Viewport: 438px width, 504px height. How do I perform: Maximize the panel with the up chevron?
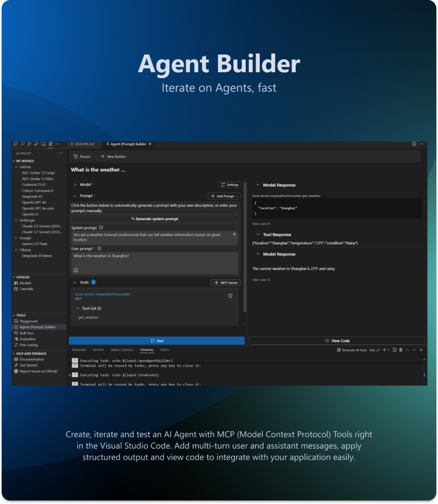[414, 350]
